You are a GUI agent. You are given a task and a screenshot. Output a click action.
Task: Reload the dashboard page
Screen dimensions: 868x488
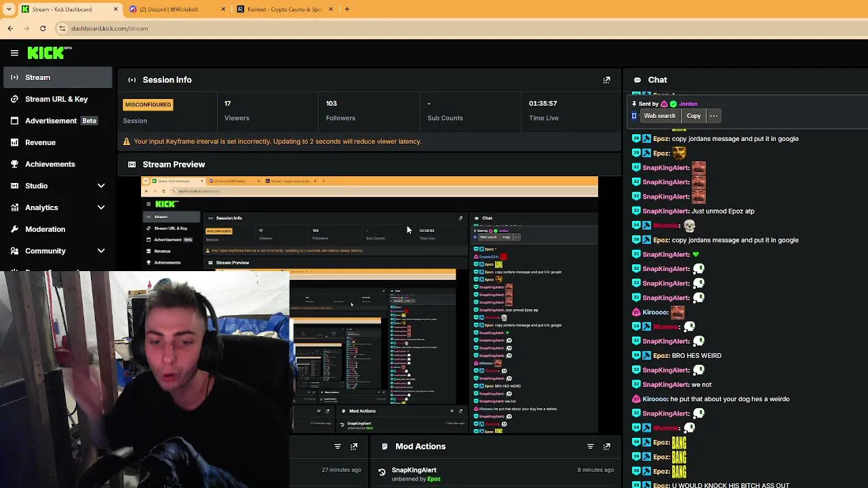43,28
